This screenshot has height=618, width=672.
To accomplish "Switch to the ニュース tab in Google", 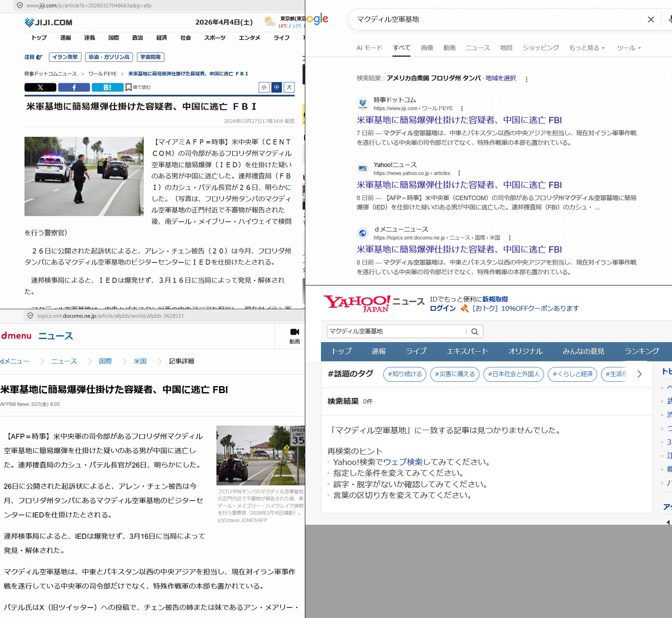I will tap(477, 48).
